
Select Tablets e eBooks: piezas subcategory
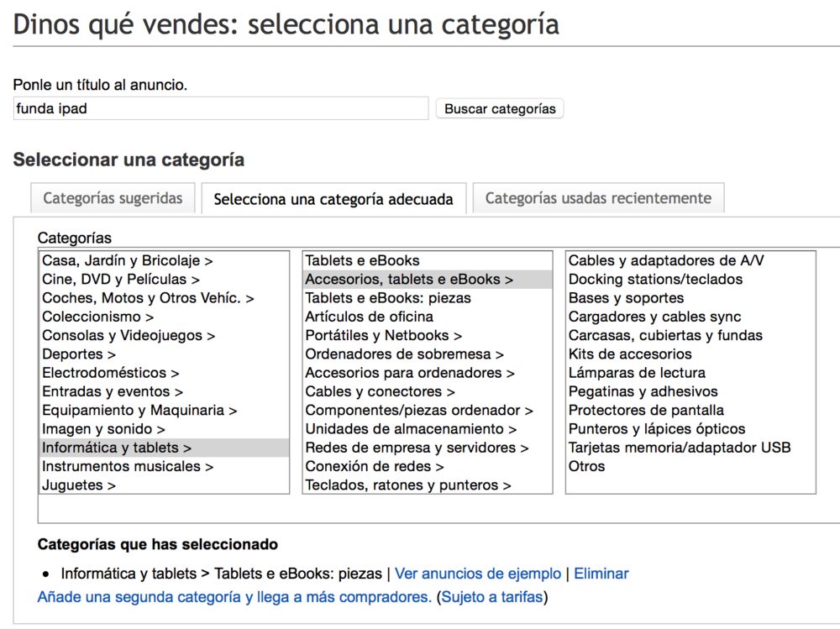pos(388,298)
